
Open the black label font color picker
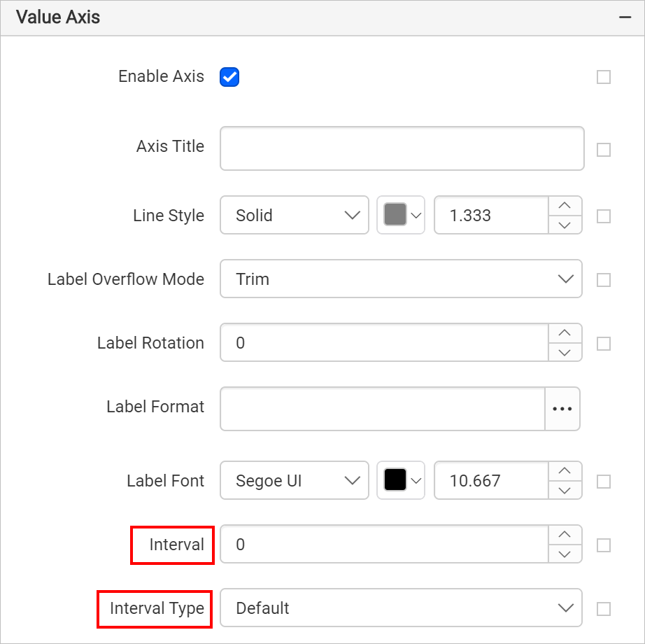(x=401, y=480)
